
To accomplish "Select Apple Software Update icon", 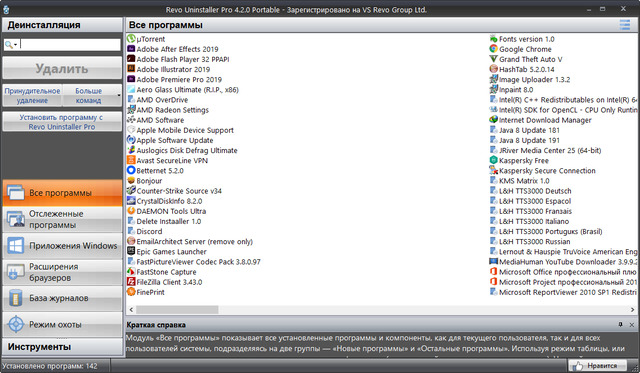I will point(131,140).
